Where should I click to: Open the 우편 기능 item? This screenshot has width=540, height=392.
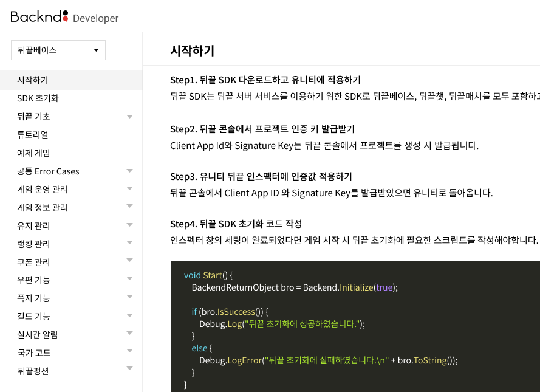33,280
